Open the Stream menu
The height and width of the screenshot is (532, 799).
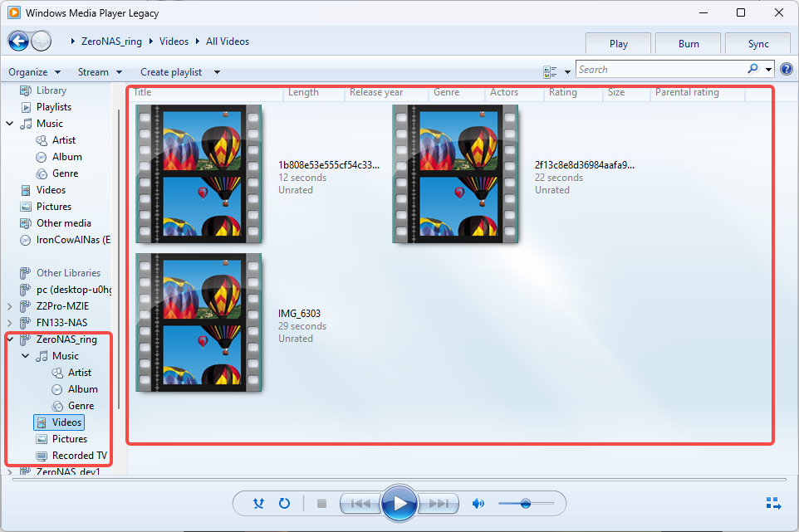point(100,72)
